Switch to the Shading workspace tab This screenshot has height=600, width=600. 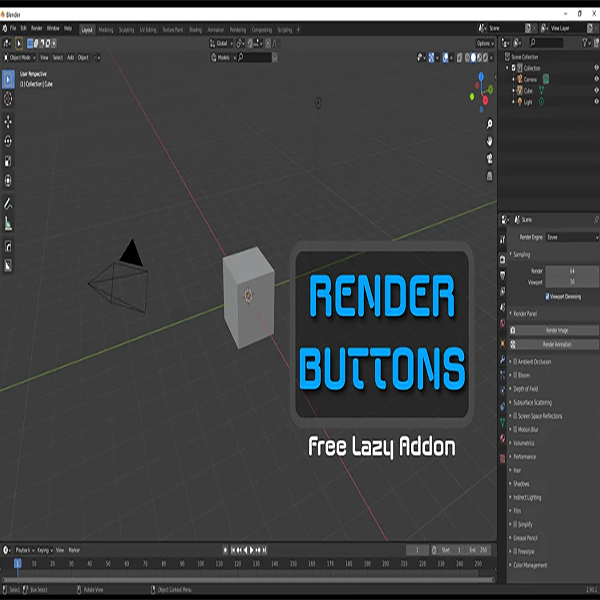(x=195, y=30)
